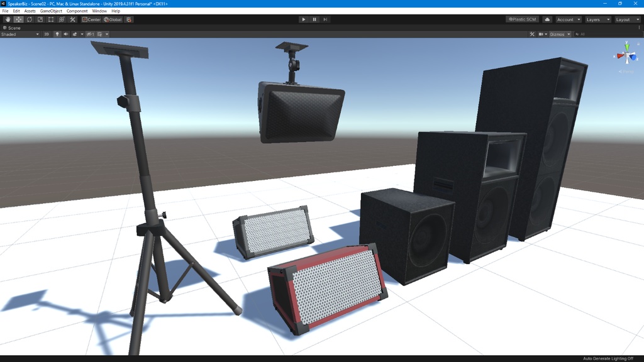644x362 pixels.
Task: Select the smallest black subwoofer cabinet
Action: click(x=407, y=236)
